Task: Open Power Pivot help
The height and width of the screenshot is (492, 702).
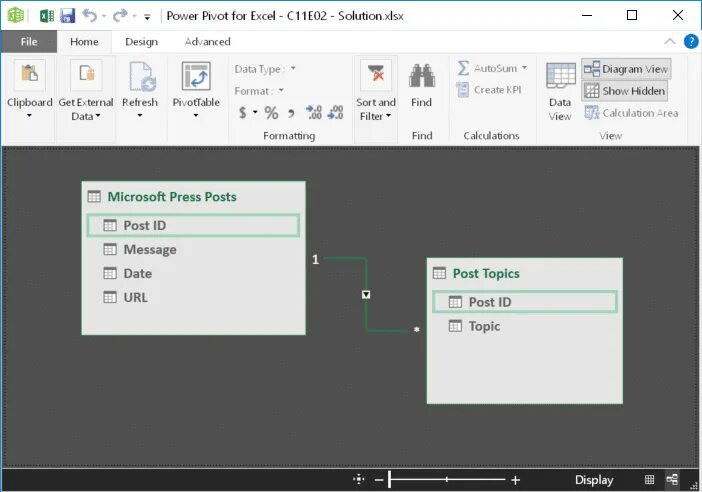Action: 691,42
